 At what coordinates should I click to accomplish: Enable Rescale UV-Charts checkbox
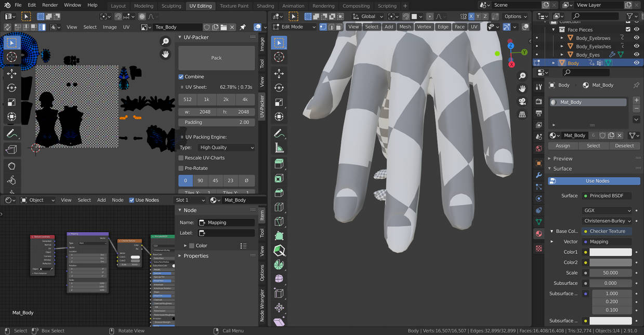(181, 158)
